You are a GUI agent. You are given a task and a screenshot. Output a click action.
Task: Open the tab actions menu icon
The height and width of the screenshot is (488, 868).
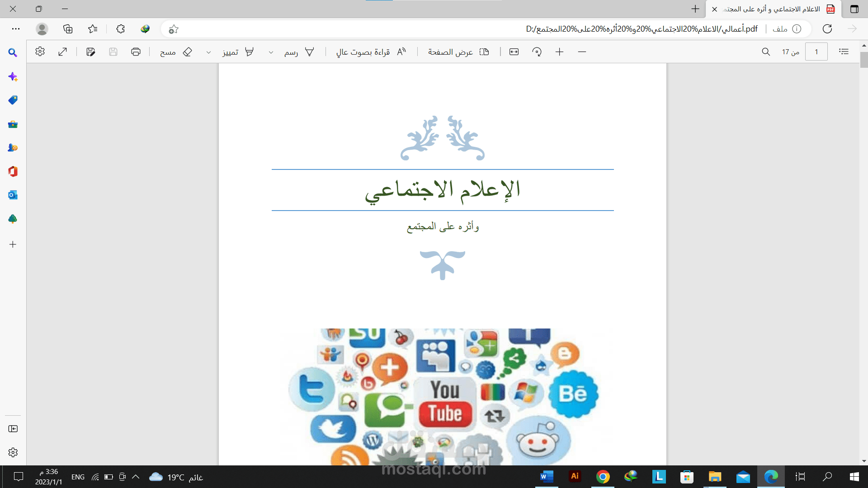pyautogui.click(x=854, y=9)
